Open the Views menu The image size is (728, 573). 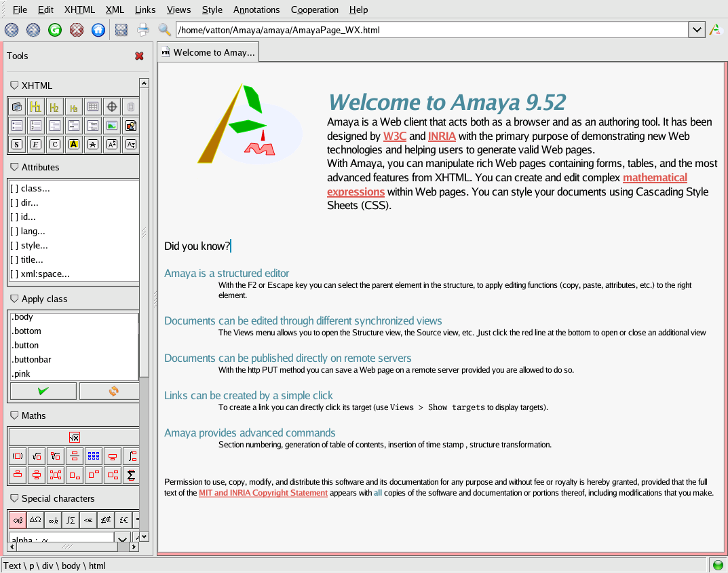[178, 10]
